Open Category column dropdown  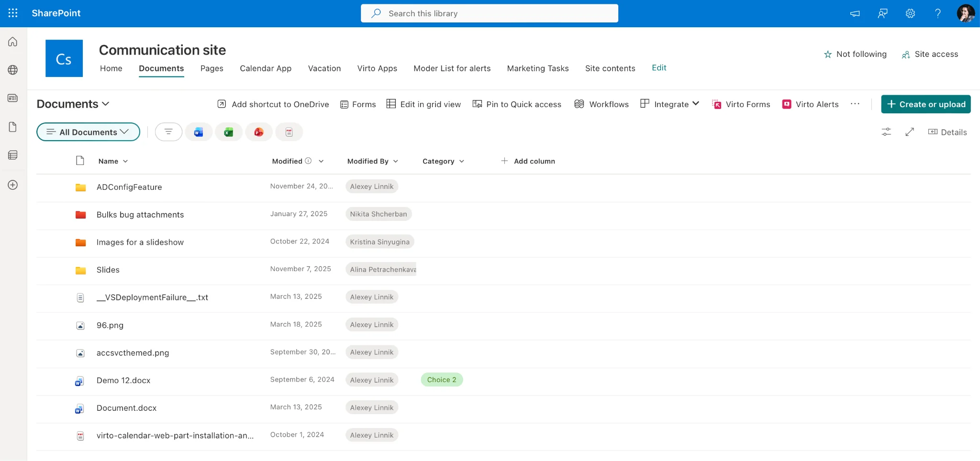click(x=462, y=162)
